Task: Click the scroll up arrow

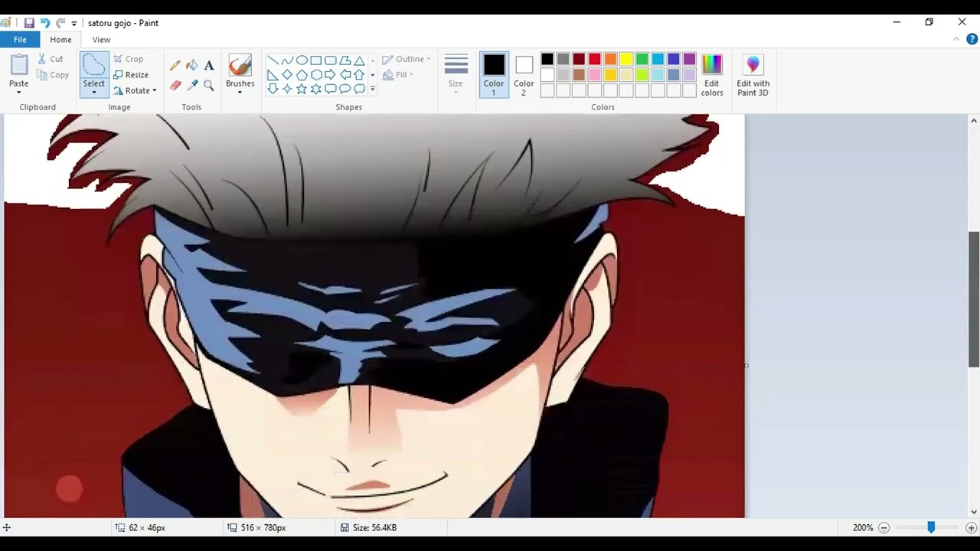Action: [974, 121]
